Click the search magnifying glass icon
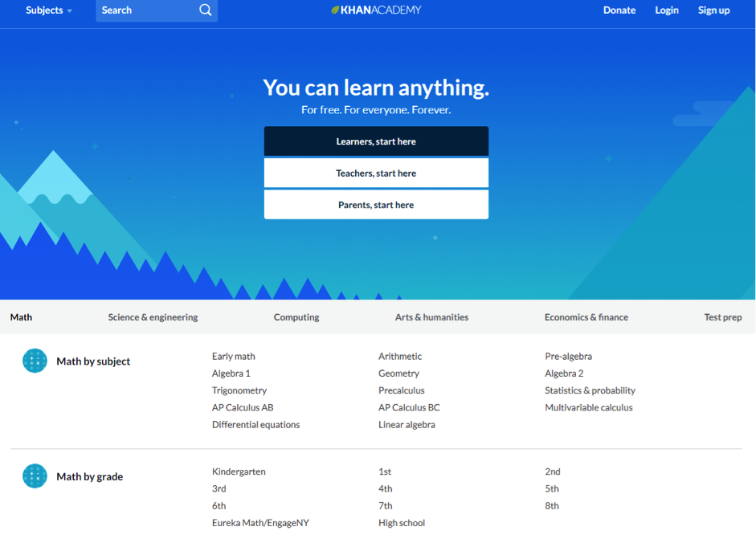The height and width of the screenshot is (539, 756). (205, 10)
